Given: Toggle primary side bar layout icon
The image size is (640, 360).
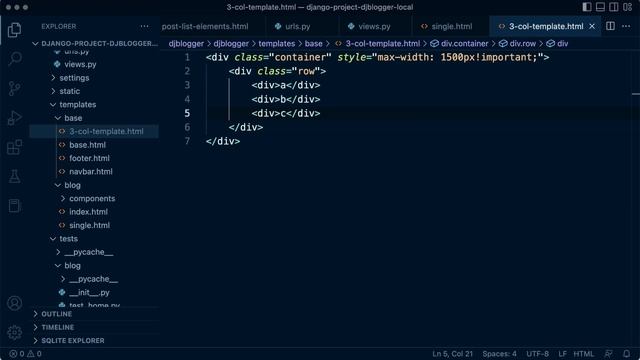Looking at the screenshot, I should tap(587, 7).
